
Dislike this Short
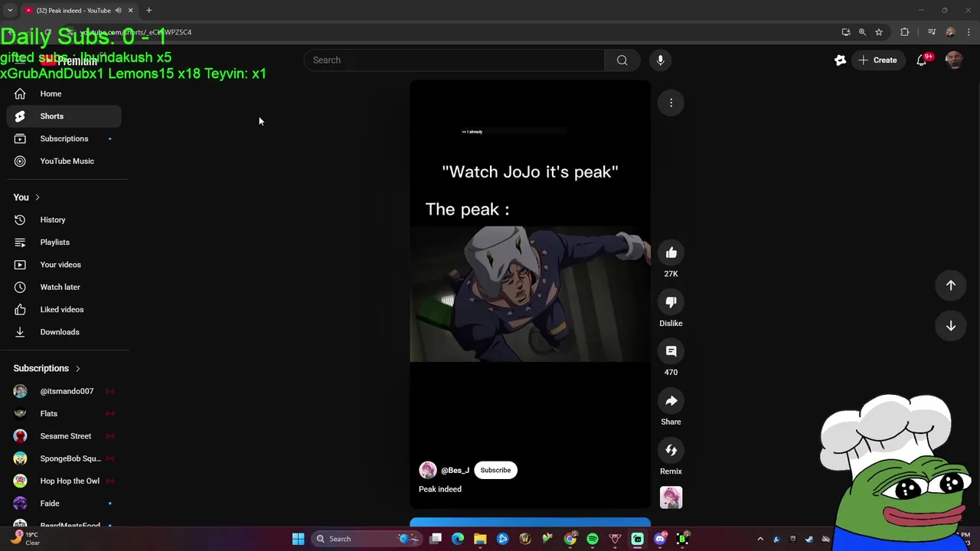(671, 302)
